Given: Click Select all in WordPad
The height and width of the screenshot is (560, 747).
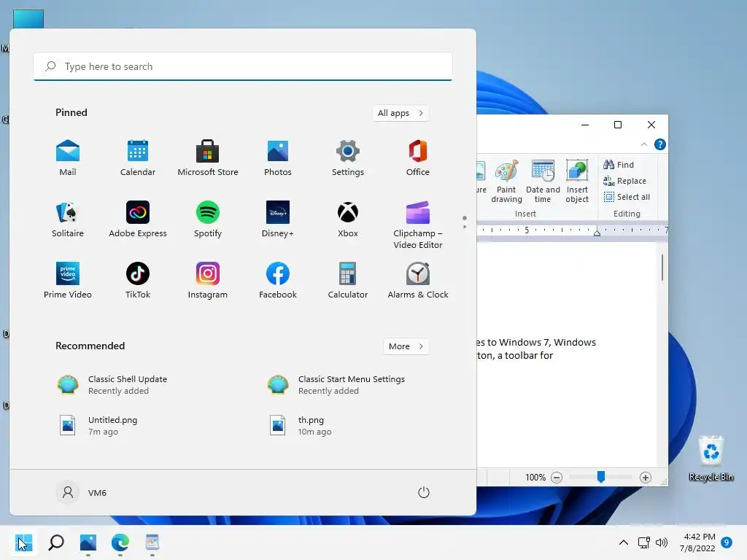Looking at the screenshot, I should pyautogui.click(x=627, y=197).
